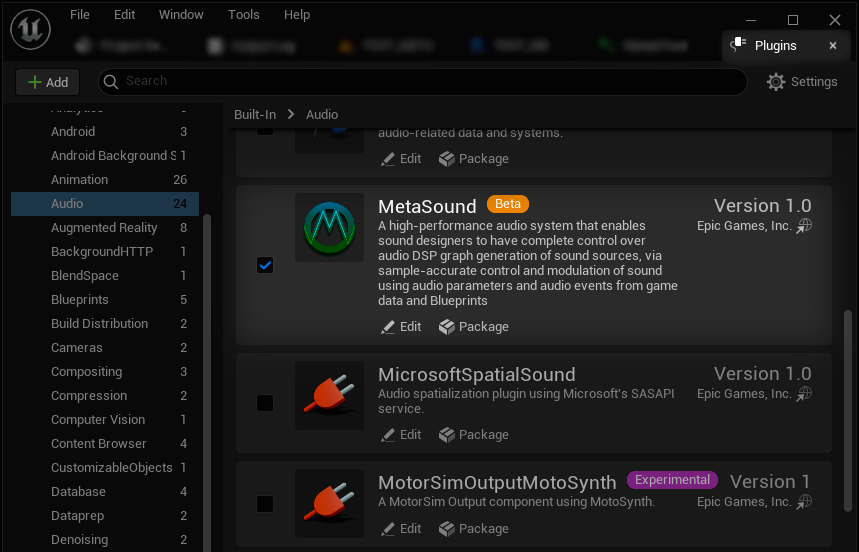Click the Package icon under MetaSound

pos(446,327)
